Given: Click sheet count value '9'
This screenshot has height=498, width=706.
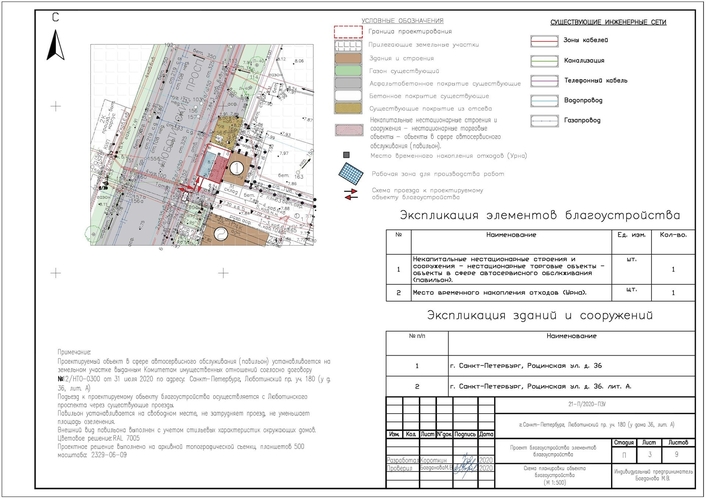Looking at the screenshot, I should tap(676, 455).
